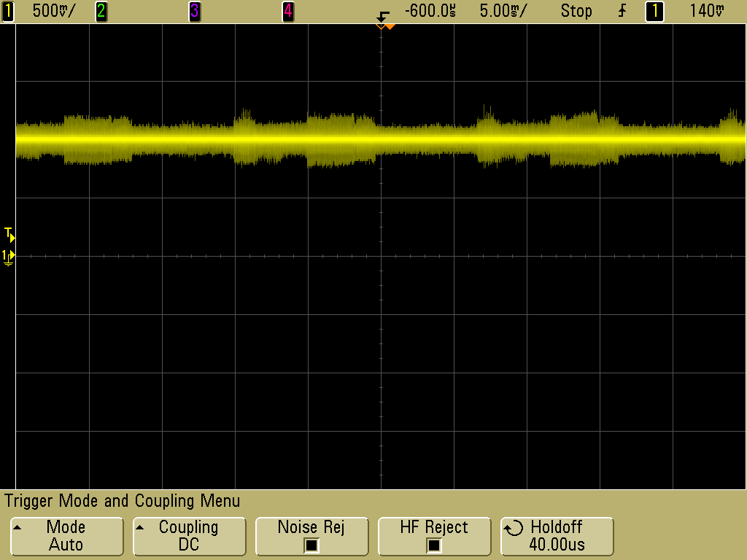This screenshot has width=747, height=560.
Task: Select the green channel 2 indicator
Action: [x=101, y=11]
